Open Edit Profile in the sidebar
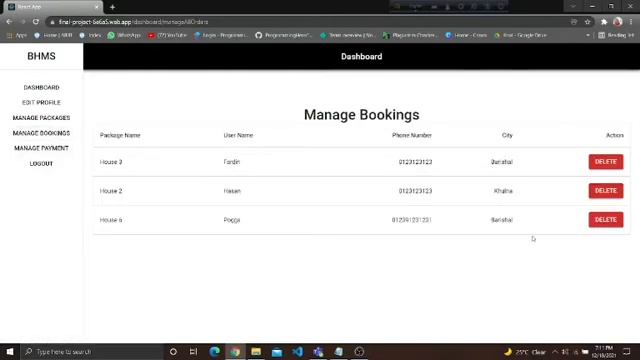640x360 pixels. pyautogui.click(x=41, y=102)
